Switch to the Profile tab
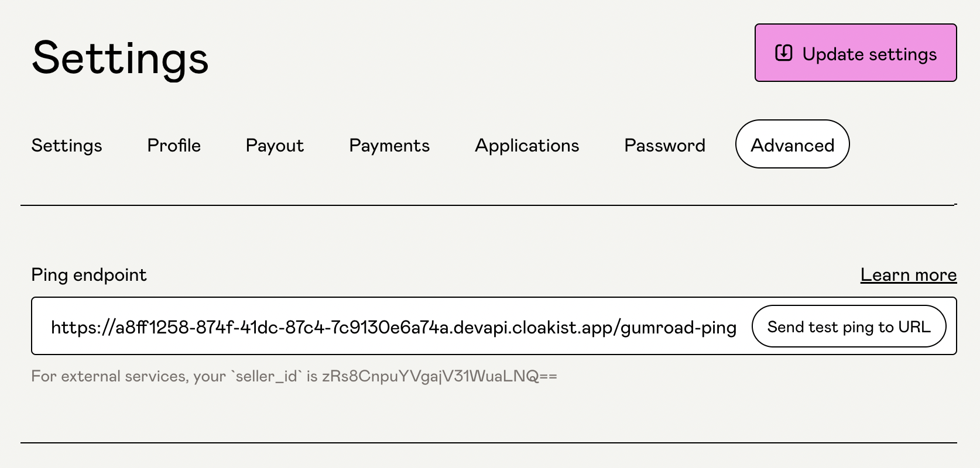This screenshot has width=980, height=468. (x=174, y=145)
